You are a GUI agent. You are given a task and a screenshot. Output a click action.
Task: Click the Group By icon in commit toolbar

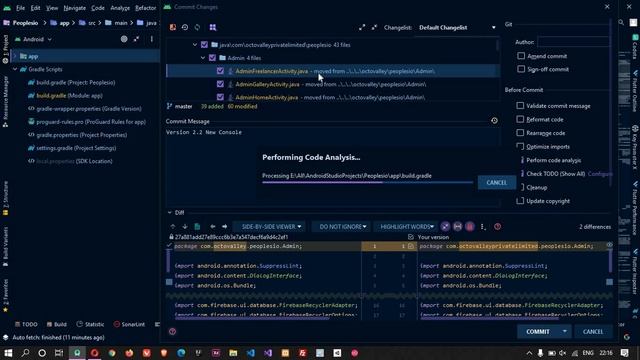[213, 27]
